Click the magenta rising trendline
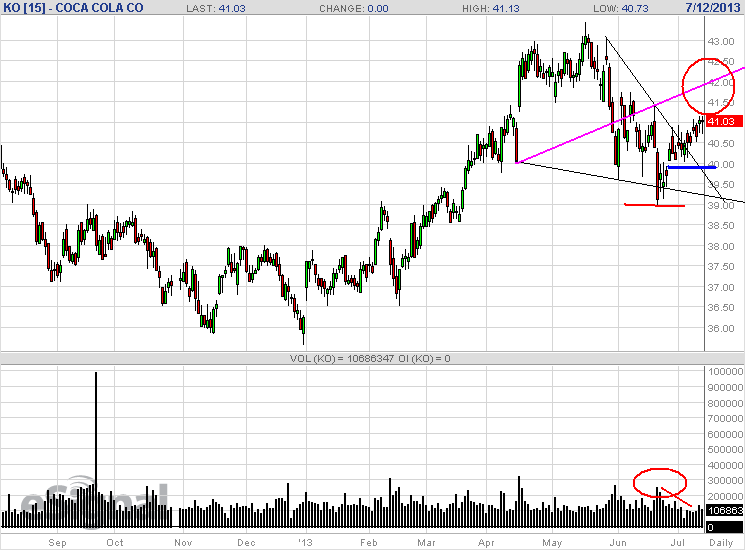Viewport: 745px width, 550px height. [x=630, y=115]
